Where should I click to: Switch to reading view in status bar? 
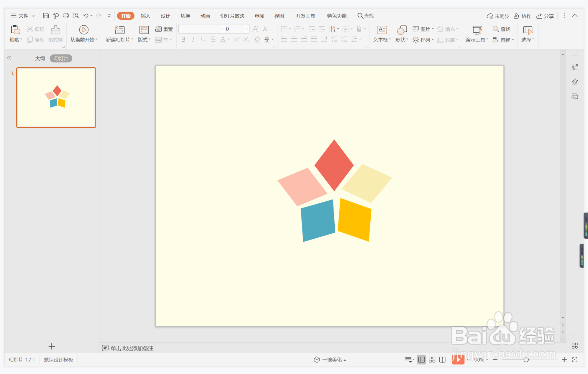442,360
